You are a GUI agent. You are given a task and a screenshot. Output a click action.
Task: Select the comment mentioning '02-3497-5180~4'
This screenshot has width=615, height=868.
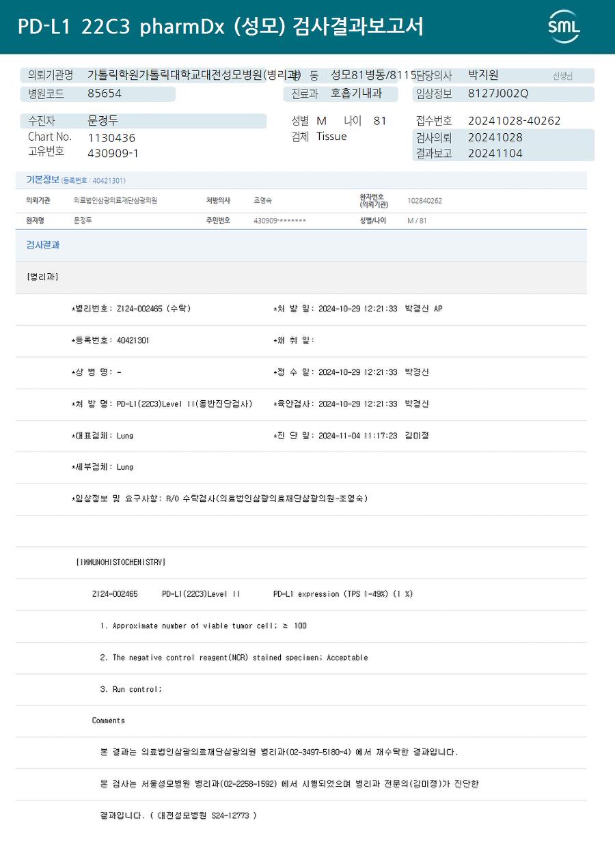[279, 753]
